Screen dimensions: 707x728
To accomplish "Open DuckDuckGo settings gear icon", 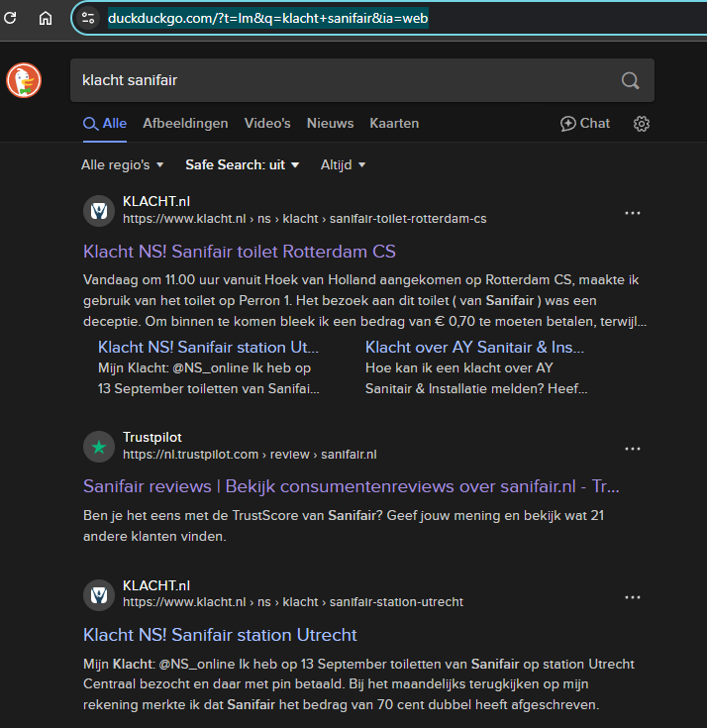I will tap(641, 124).
